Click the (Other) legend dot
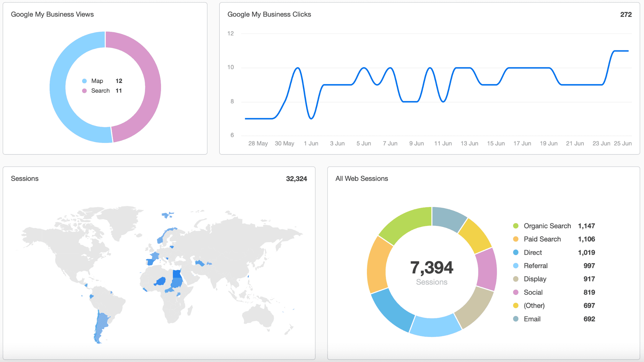Image resolution: width=644 pixels, height=362 pixels. pos(516,306)
